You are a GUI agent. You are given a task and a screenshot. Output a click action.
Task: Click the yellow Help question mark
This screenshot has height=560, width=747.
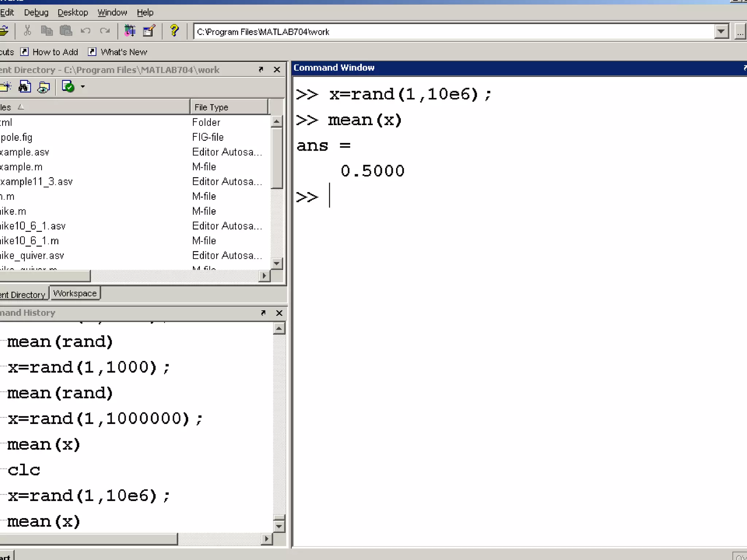coord(174,31)
